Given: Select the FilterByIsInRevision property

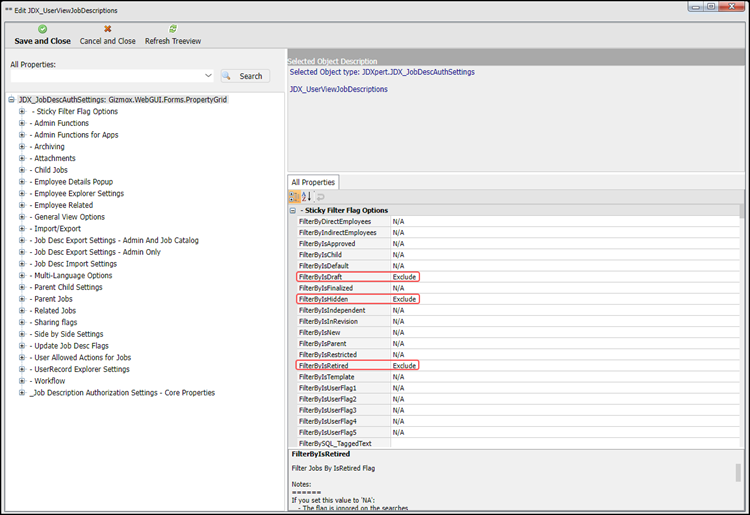Looking at the screenshot, I should tap(328, 321).
